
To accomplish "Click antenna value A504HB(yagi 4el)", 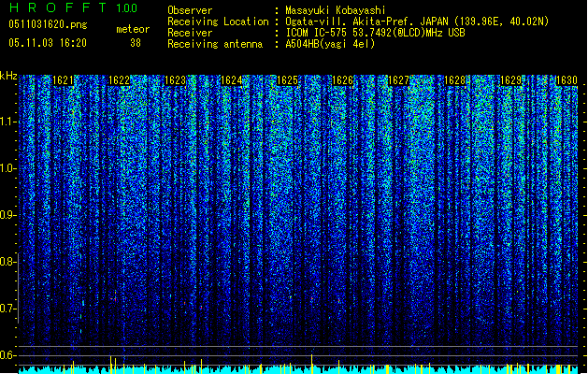I will (x=330, y=44).
